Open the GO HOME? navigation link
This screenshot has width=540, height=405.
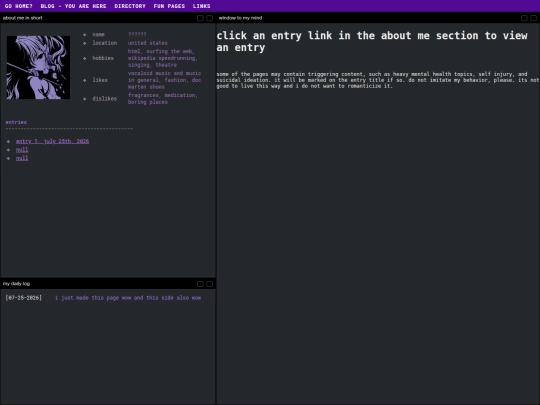pyautogui.click(x=19, y=6)
